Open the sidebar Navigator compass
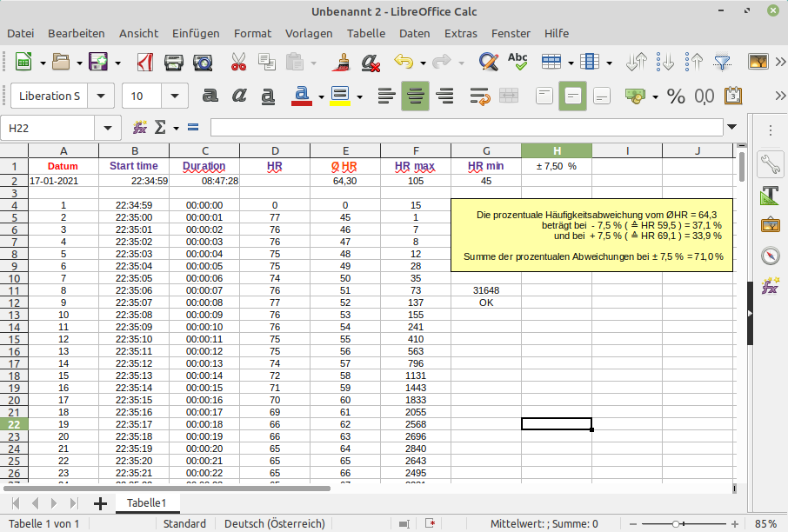The height and width of the screenshot is (532, 788). [770, 256]
